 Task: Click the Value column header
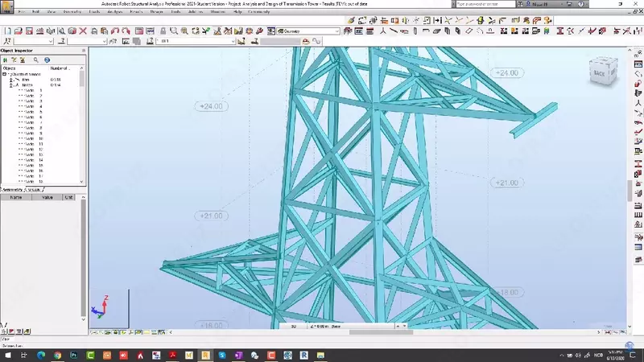[47, 197]
